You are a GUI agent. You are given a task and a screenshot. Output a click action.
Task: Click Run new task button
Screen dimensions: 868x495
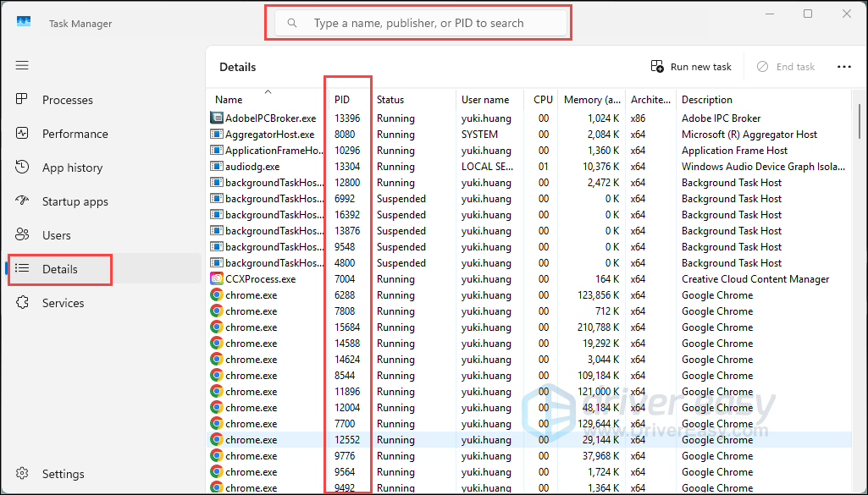[691, 67]
